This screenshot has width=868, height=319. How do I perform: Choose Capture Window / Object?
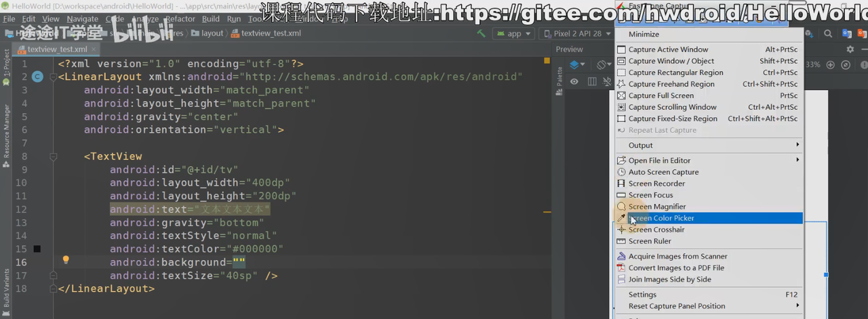(x=709, y=61)
